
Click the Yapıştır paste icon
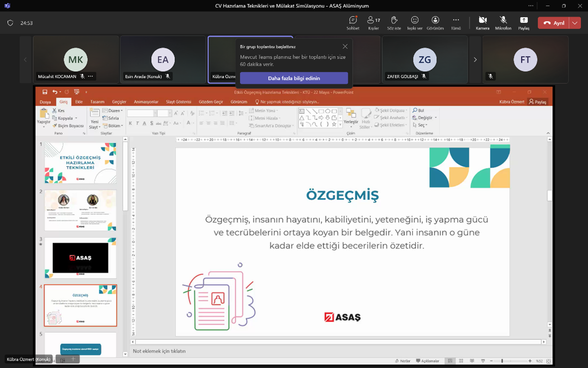coord(44,115)
